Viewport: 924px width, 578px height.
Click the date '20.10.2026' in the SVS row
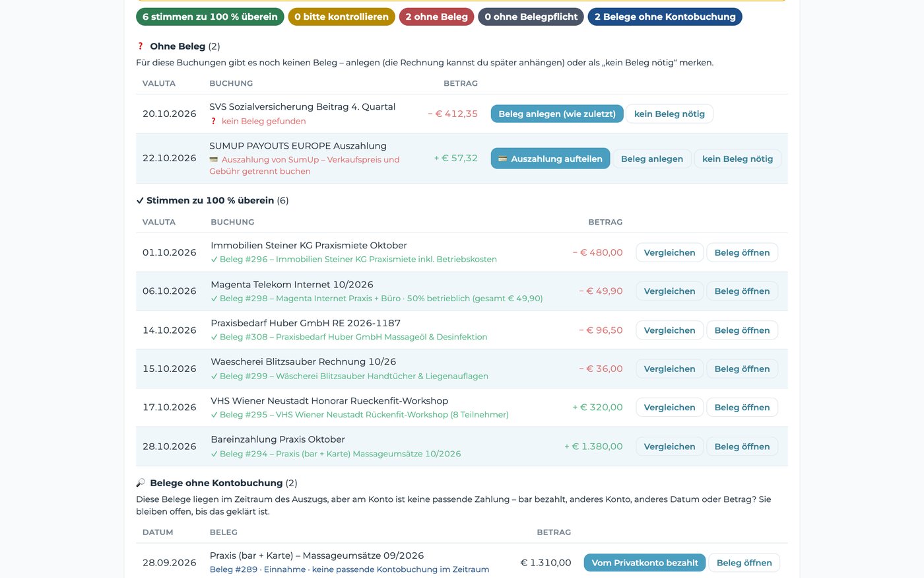pyautogui.click(x=170, y=114)
